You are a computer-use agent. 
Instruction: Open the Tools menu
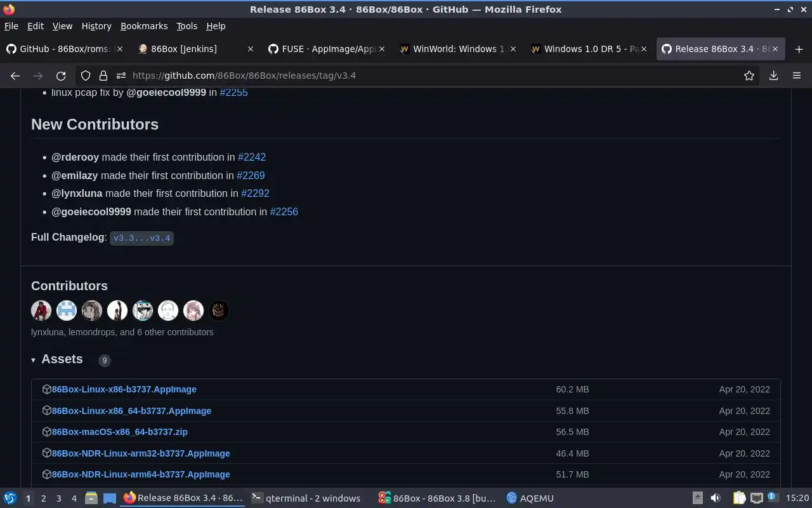(x=187, y=26)
